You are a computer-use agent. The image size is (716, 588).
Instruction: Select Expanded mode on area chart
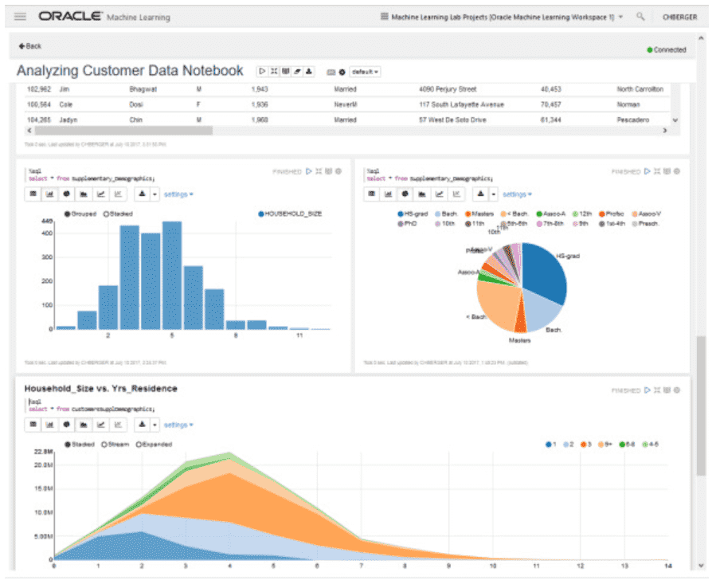(x=154, y=445)
